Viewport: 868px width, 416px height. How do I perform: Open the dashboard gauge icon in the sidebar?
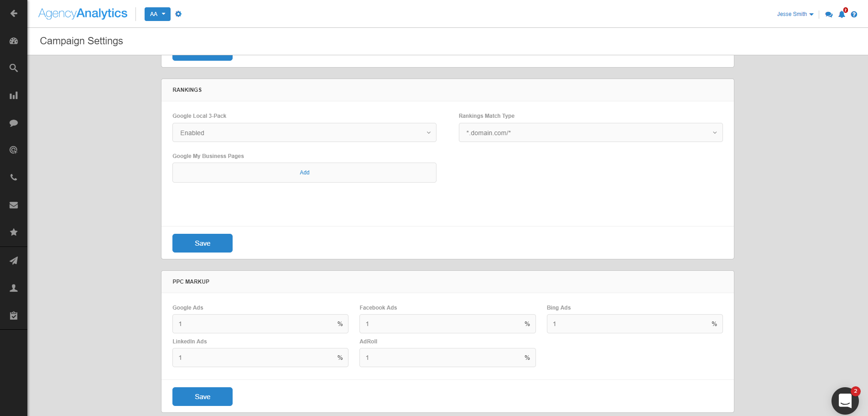(14, 41)
